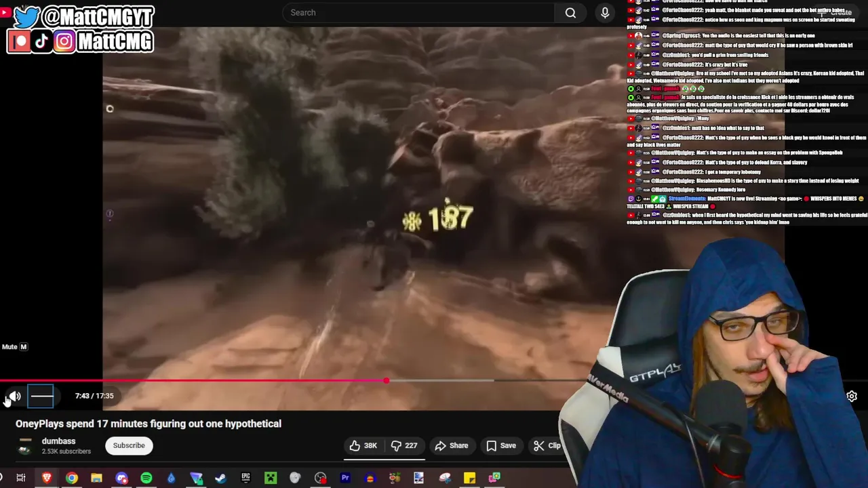Click the magnifying glass search button
This screenshot has height=488, width=868.
pos(570,12)
